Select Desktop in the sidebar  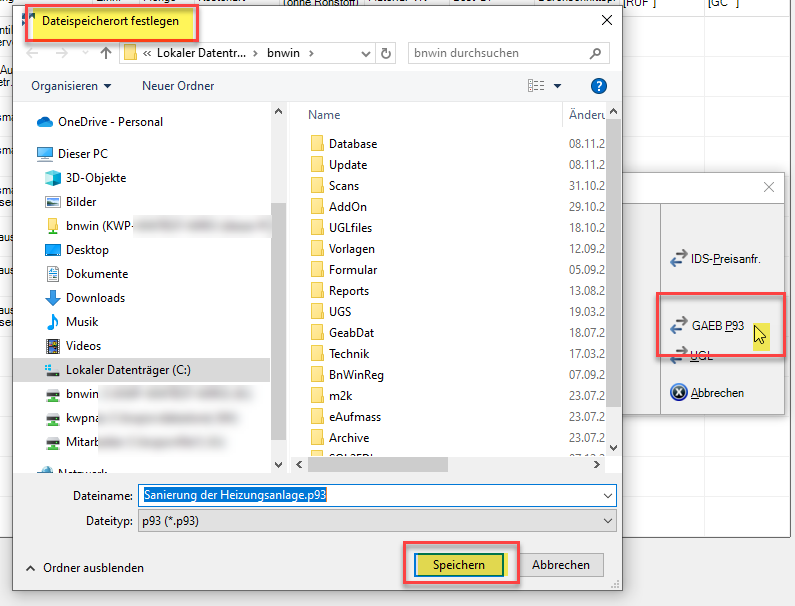pyautogui.click(x=87, y=249)
